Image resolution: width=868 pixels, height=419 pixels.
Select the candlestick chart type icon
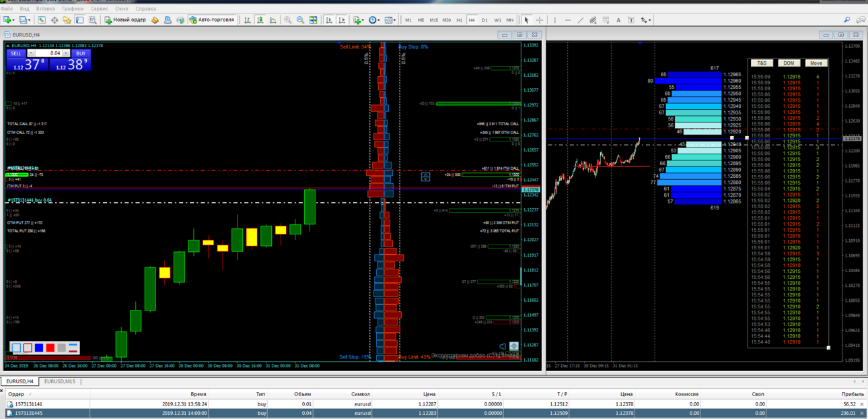tap(260, 20)
